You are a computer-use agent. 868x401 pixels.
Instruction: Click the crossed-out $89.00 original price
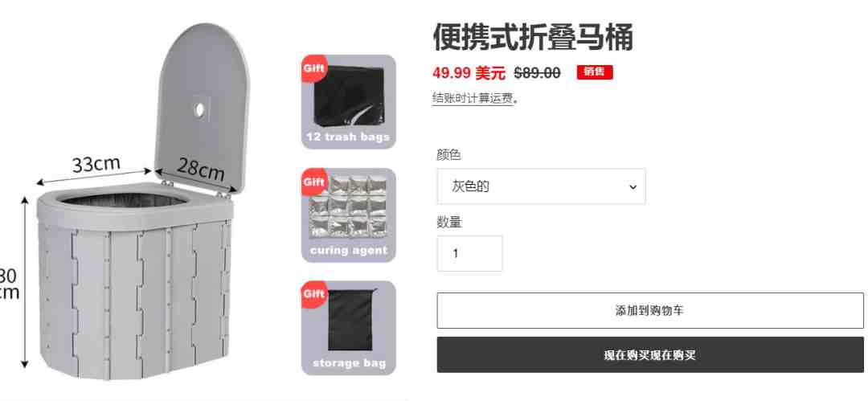(x=537, y=72)
